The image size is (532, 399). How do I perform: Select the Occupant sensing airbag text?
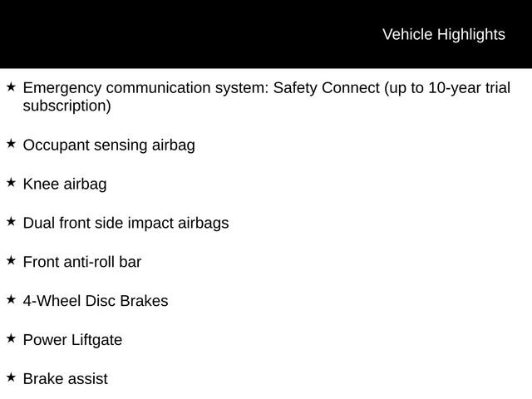coord(109,145)
